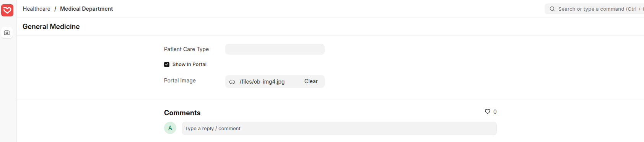
Task: Like the document using heart icon
Action: point(488,111)
